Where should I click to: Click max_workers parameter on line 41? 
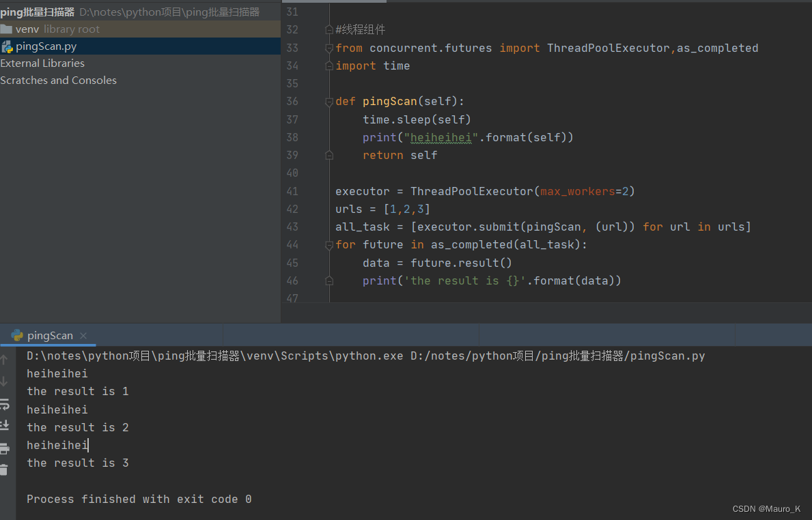tap(577, 192)
